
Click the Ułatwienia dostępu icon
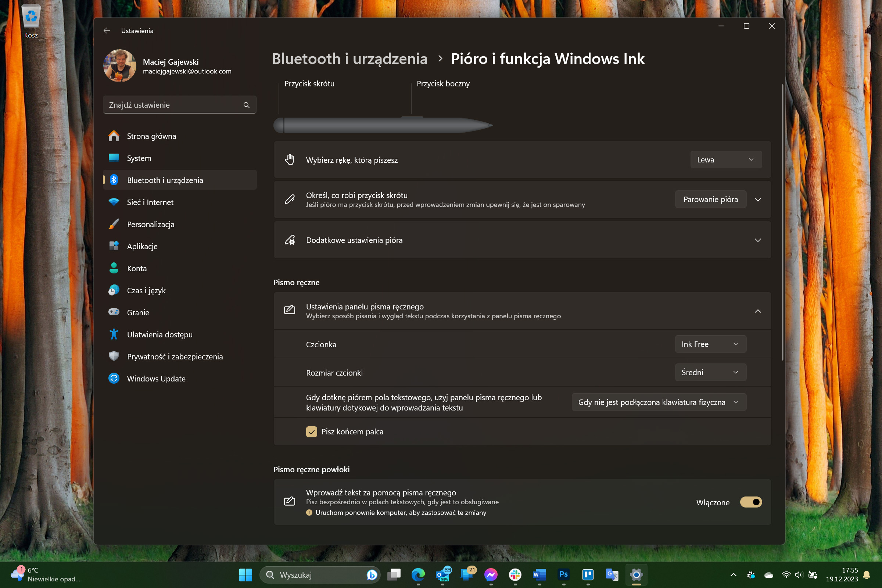tap(114, 334)
